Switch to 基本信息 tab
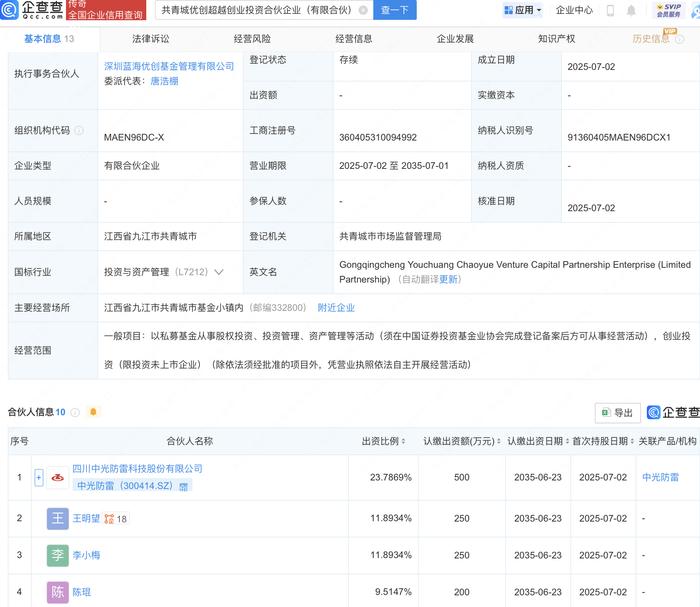This screenshot has height=607, width=700. [49, 39]
